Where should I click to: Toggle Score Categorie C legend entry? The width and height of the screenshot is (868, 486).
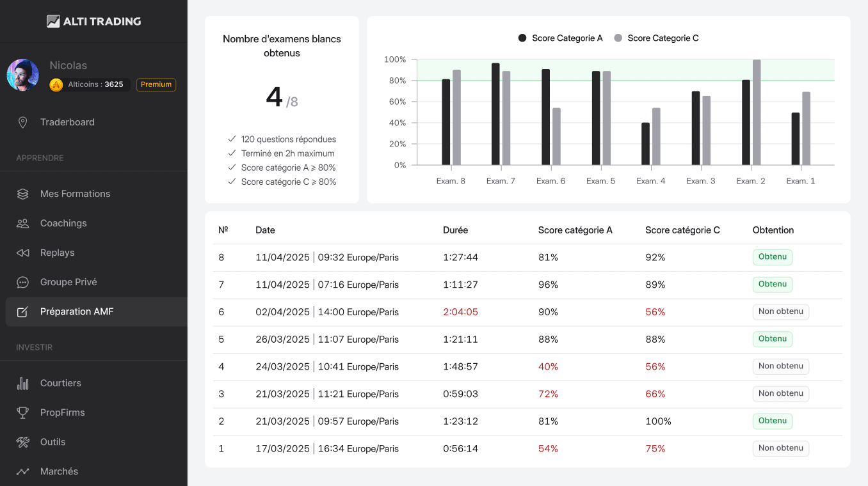point(656,38)
